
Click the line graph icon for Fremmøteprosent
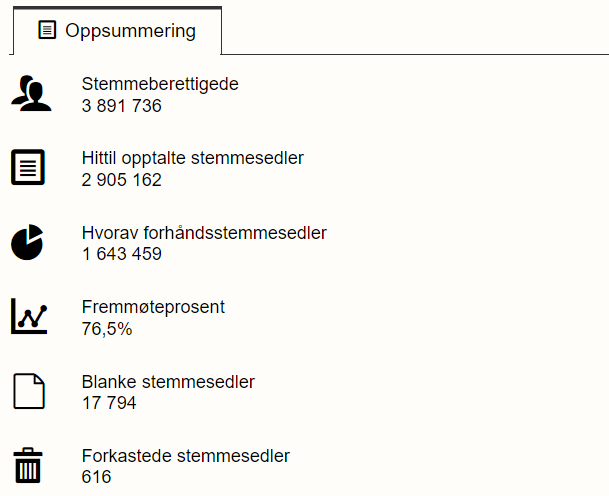(x=28, y=316)
